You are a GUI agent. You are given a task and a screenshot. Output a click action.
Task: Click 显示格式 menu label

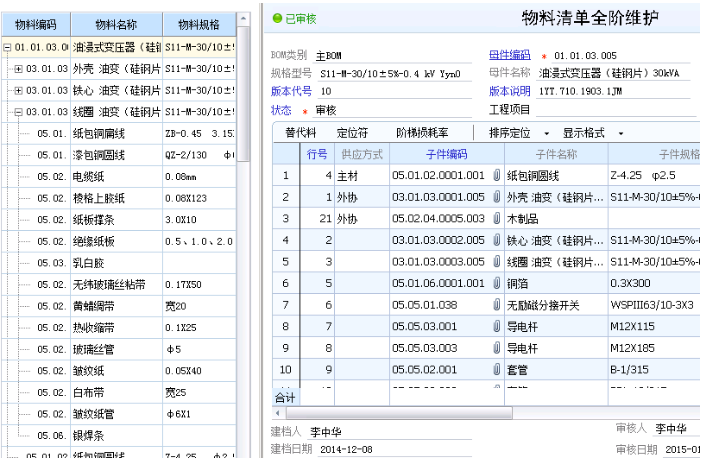[584, 133]
